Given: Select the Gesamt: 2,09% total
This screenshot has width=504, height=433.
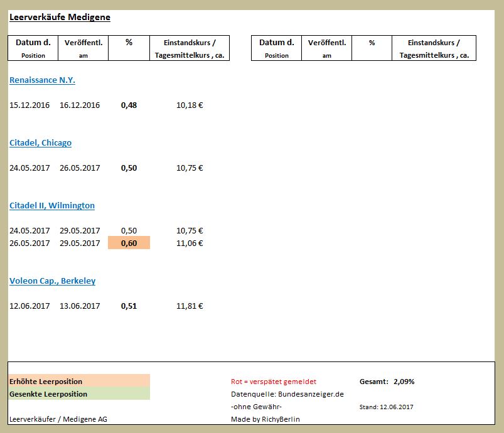Looking at the screenshot, I should pyautogui.click(x=387, y=382).
